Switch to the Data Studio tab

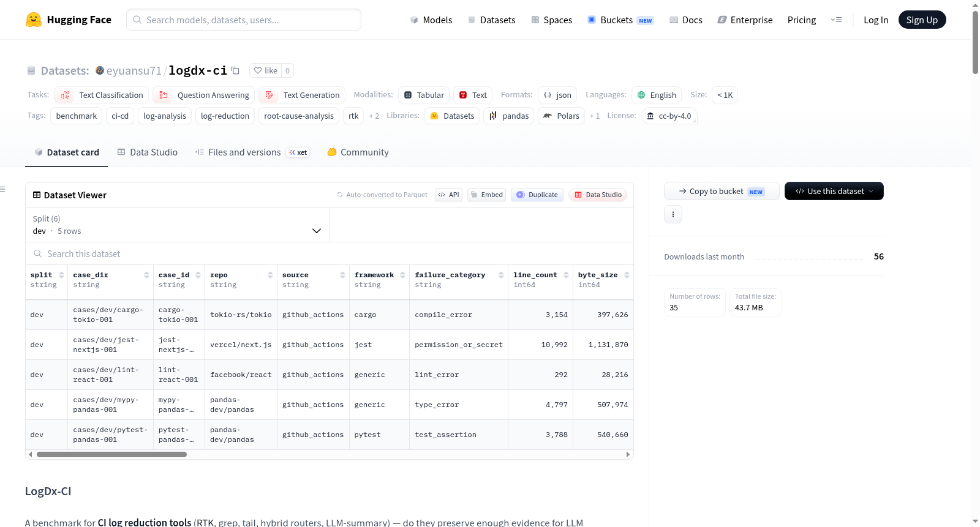coord(148,152)
